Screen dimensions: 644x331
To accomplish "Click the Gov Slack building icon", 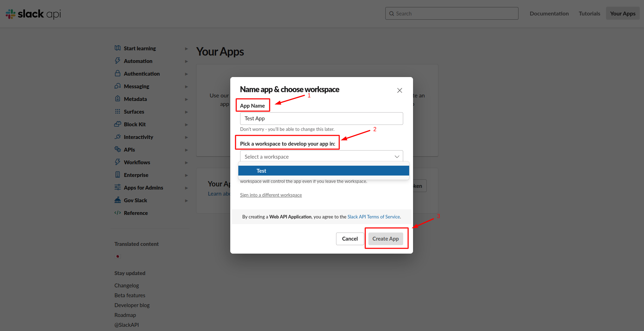I will pyautogui.click(x=118, y=200).
